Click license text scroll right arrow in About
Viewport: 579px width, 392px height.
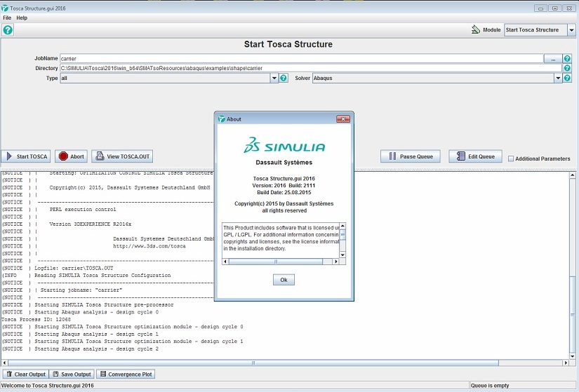click(x=335, y=262)
